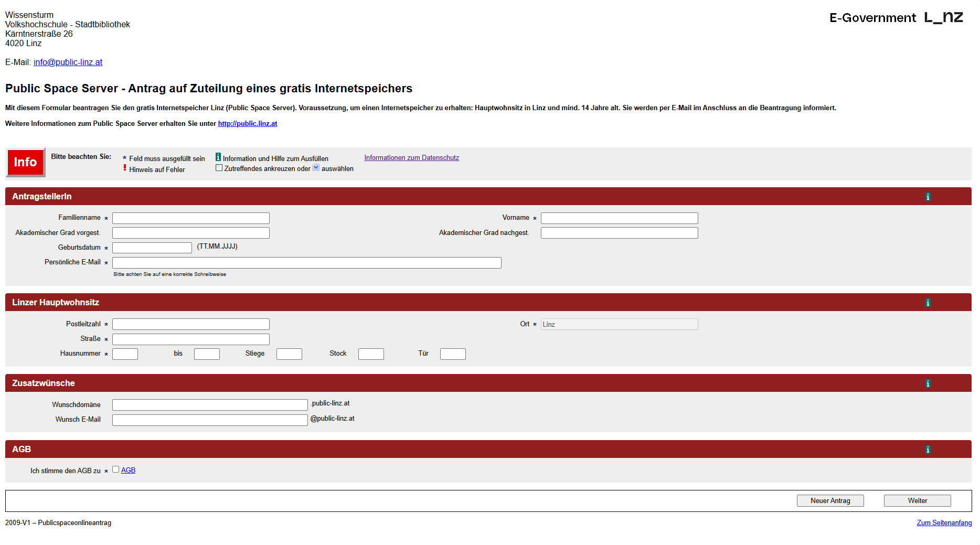Open Informationen zum Datenschutz link

point(411,158)
